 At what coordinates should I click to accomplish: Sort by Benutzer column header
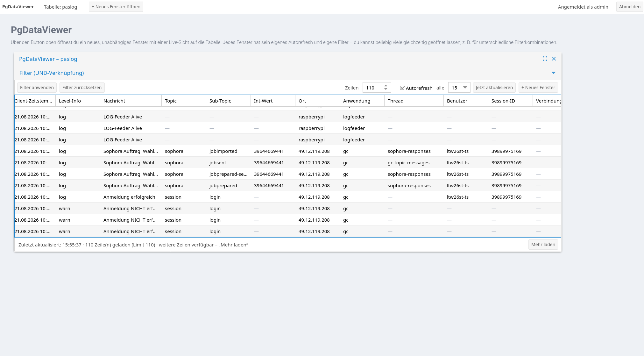(466, 101)
